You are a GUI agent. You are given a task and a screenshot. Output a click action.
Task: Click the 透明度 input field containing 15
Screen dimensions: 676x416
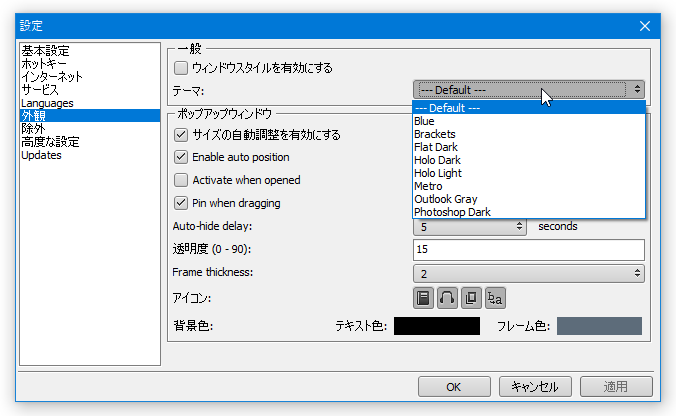(x=529, y=250)
